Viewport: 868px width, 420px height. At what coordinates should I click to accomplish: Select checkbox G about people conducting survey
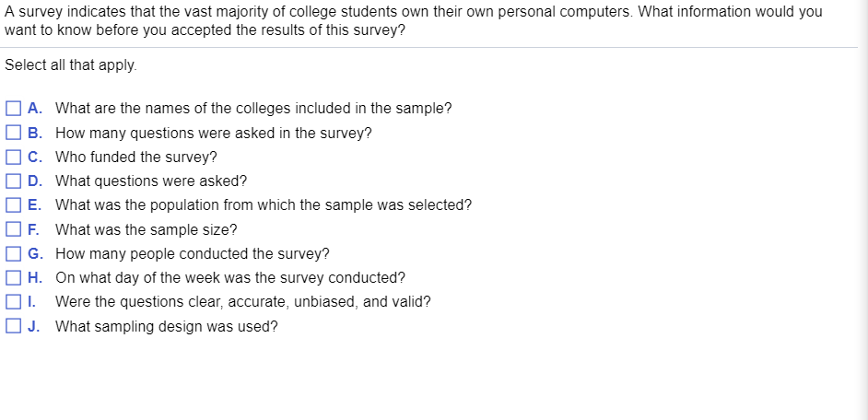(x=13, y=253)
